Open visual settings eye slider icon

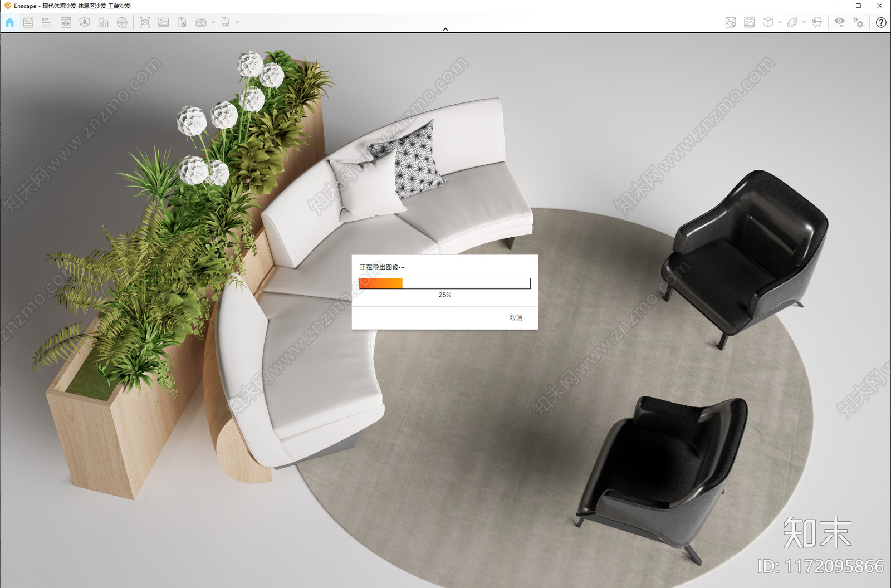(839, 22)
